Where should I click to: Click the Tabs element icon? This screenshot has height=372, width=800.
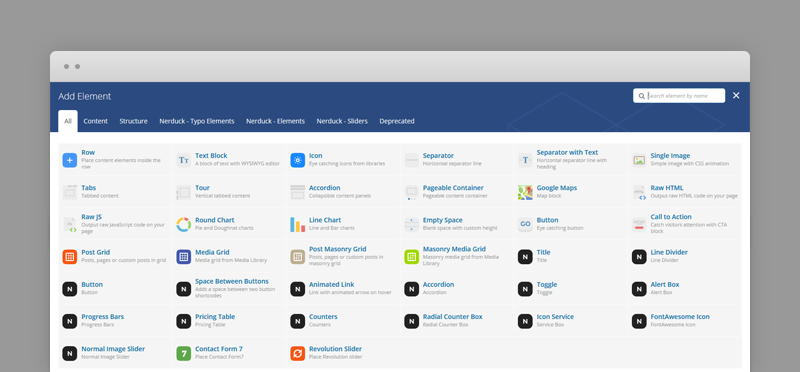(69, 192)
